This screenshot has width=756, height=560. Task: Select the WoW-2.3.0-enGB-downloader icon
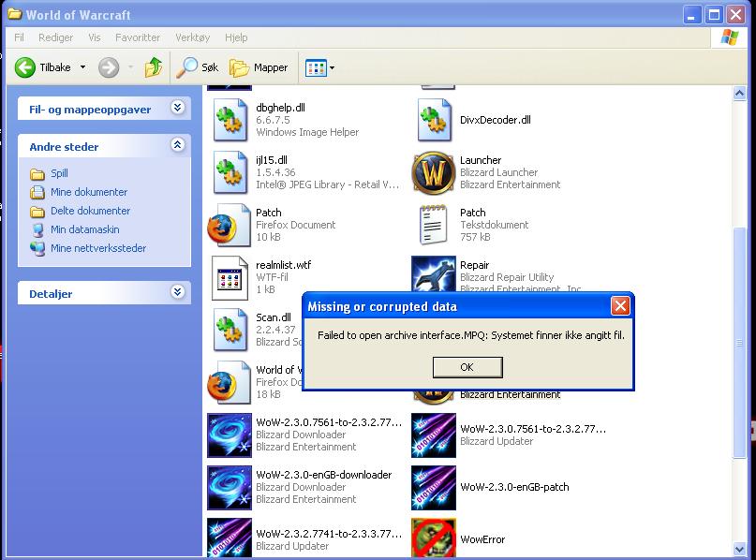pos(230,488)
